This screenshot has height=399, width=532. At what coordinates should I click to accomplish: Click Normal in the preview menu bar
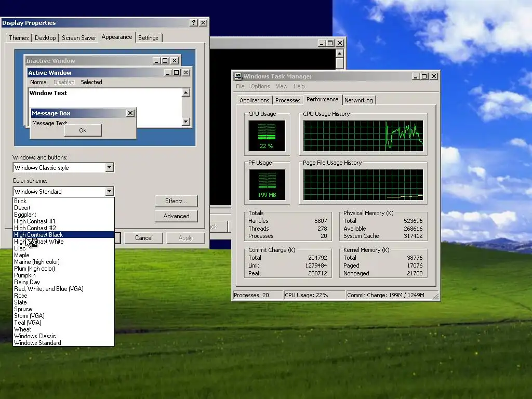(x=38, y=82)
